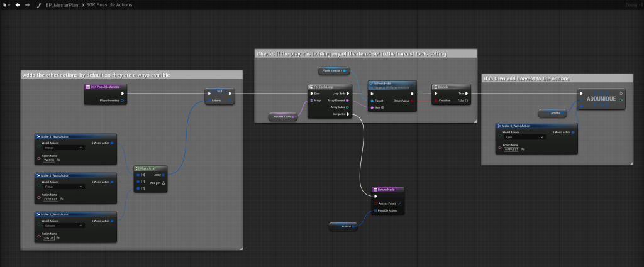The image size is (644, 267).
Task: Click the Return Value pin on Is Item Held
Action: 413,100
